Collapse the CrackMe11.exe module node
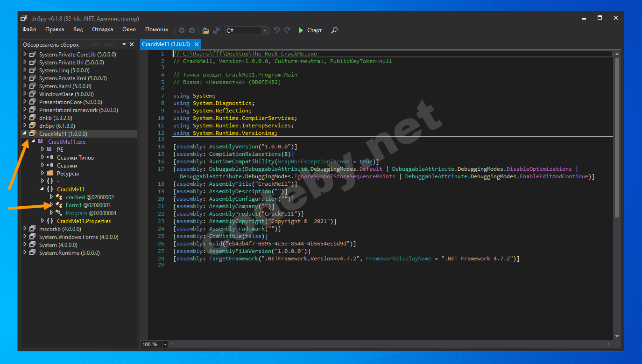 [33, 141]
